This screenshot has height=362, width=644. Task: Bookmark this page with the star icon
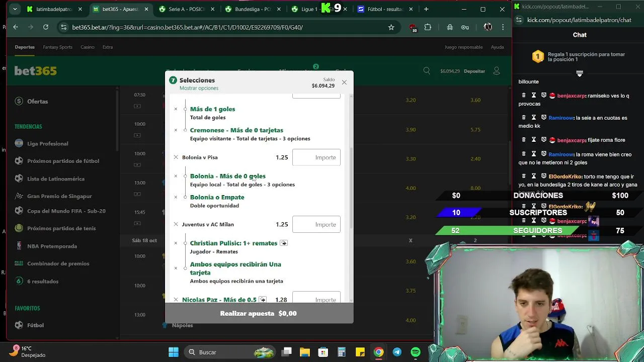pyautogui.click(x=391, y=27)
